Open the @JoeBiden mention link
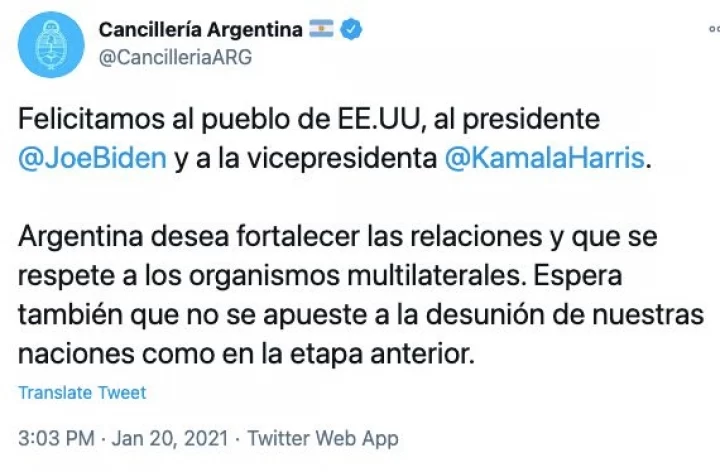 coord(92,158)
